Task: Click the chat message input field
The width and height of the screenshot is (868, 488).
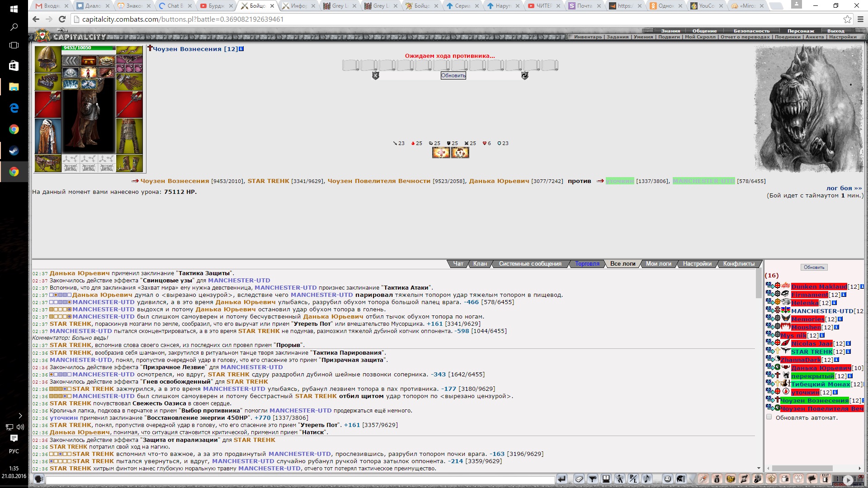Action: click(x=300, y=480)
